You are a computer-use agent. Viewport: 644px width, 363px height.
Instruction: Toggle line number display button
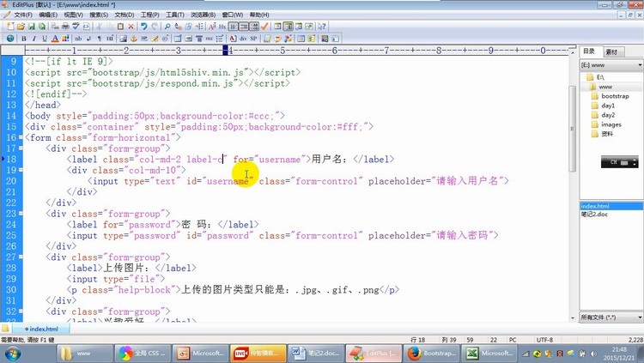click(x=254, y=27)
